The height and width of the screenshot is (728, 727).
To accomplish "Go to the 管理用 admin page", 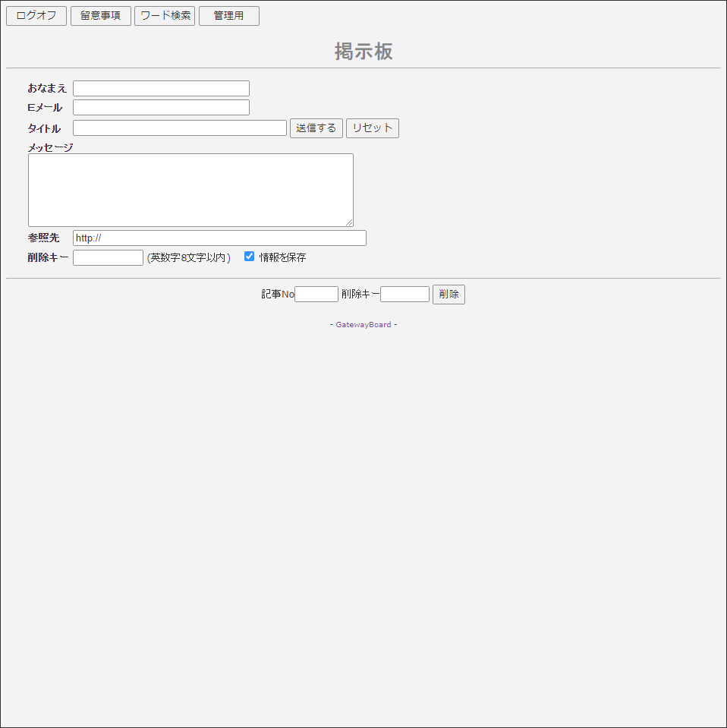I will pos(229,16).
